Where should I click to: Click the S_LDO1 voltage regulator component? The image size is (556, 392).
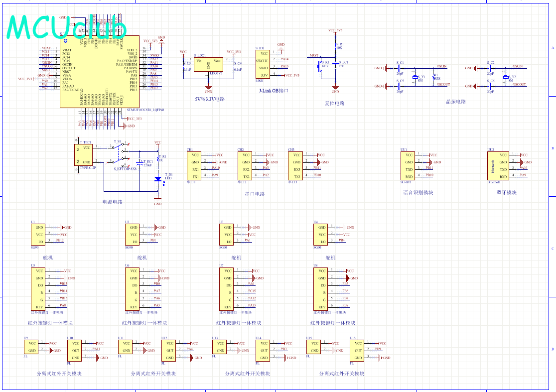click(x=208, y=65)
